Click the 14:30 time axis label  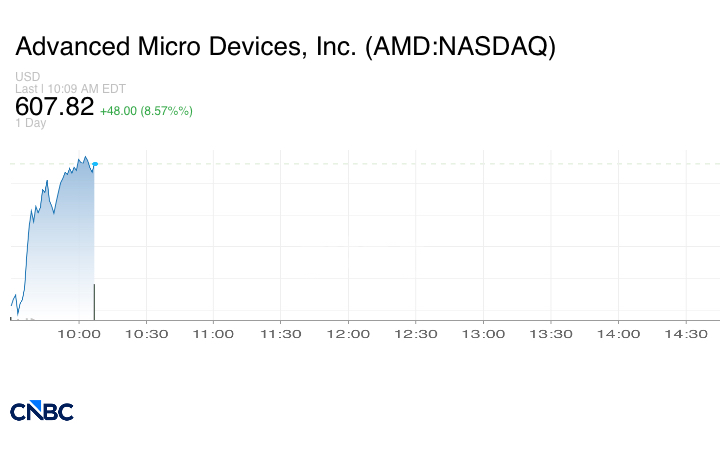click(x=686, y=334)
